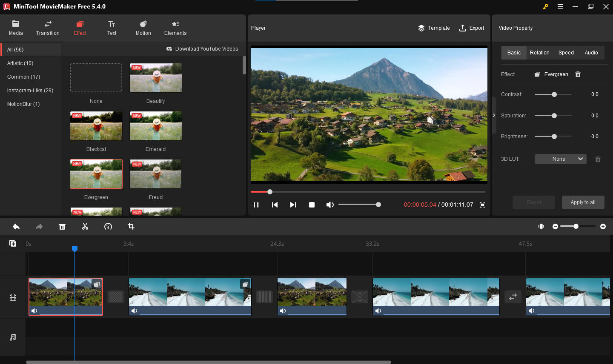Click the scissors split tool

(85, 227)
